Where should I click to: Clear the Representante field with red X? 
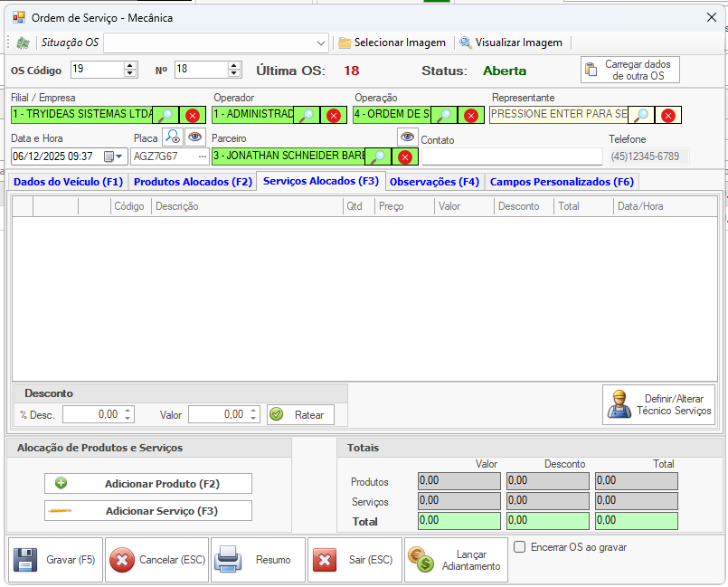click(x=667, y=115)
